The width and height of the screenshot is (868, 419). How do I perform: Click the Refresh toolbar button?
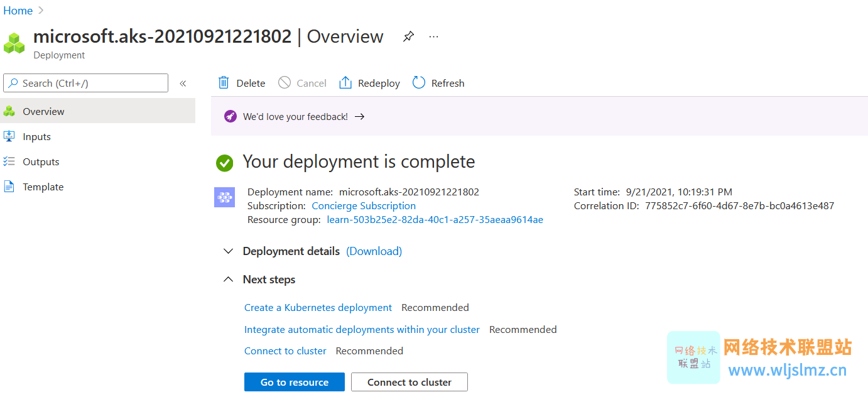438,83
